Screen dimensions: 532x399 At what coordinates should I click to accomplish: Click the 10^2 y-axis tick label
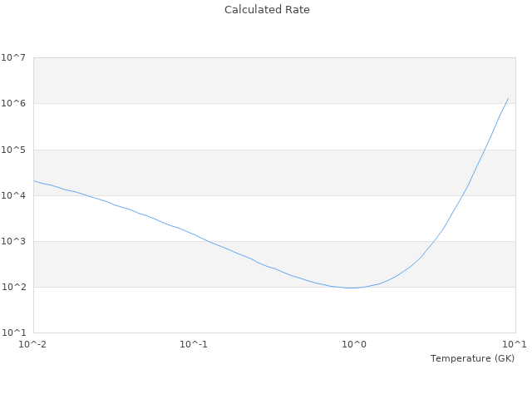point(13,287)
